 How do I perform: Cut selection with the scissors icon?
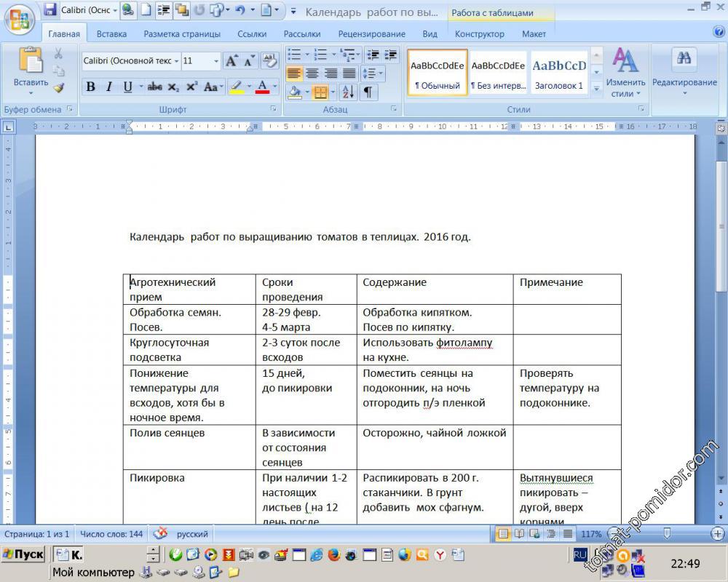(58, 53)
